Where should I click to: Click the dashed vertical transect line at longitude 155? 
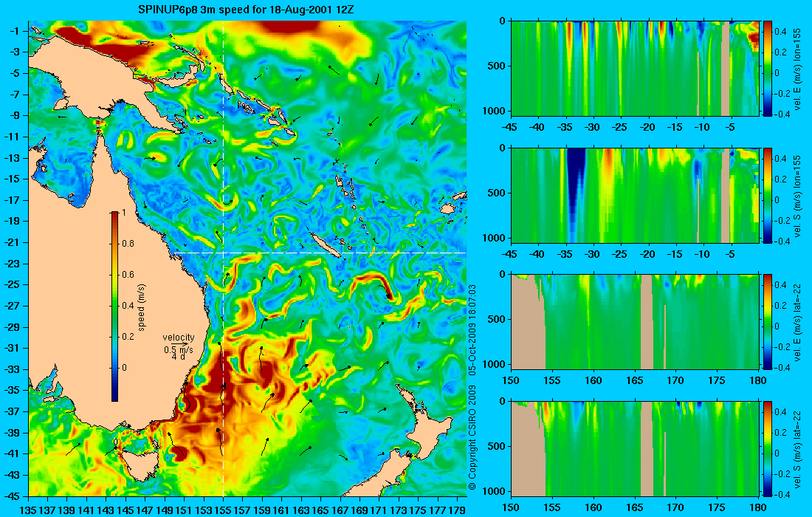point(223,259)
